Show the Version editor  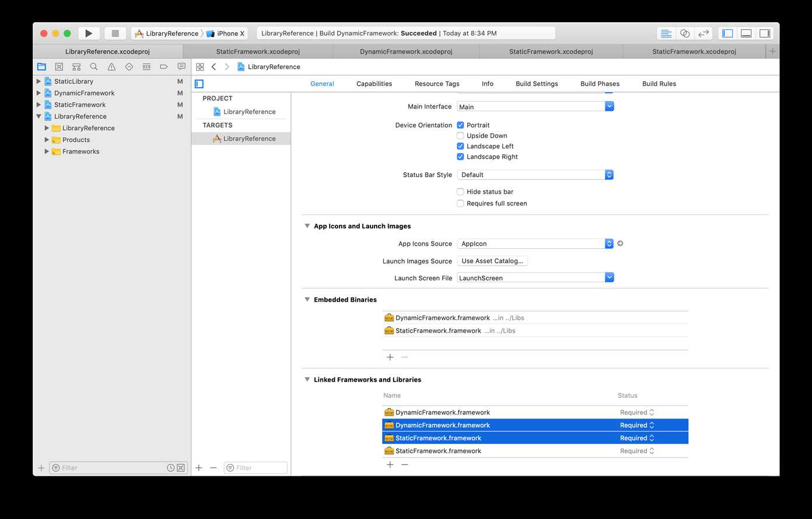tap(703, 33)
